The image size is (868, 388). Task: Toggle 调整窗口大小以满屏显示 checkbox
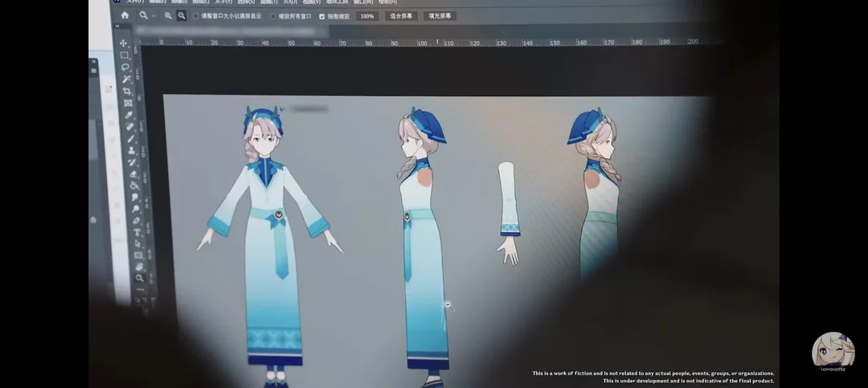pos(195,16)
